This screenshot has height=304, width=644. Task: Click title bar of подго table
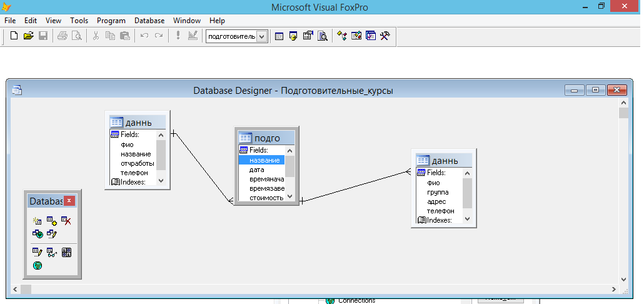[x=266, y=138]
